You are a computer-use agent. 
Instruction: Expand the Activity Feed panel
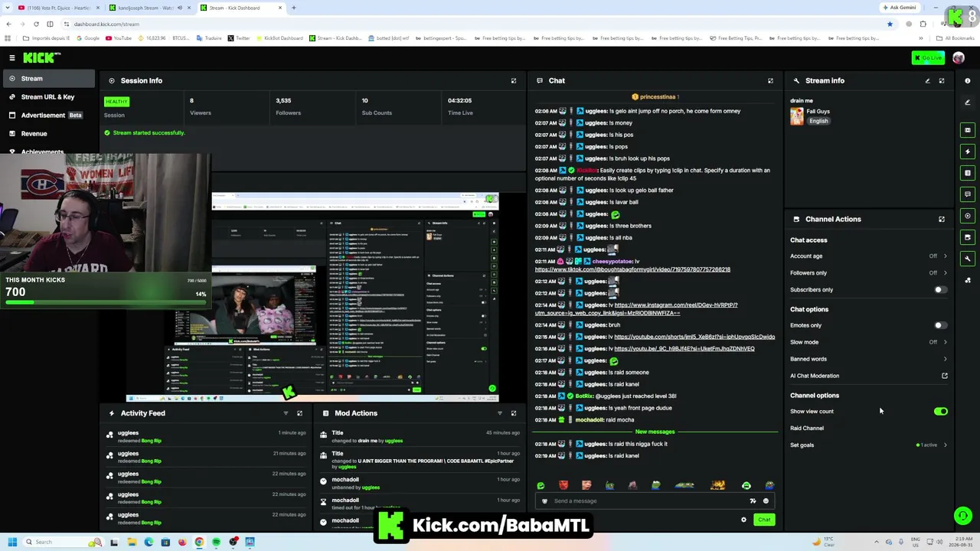[299, 413]
